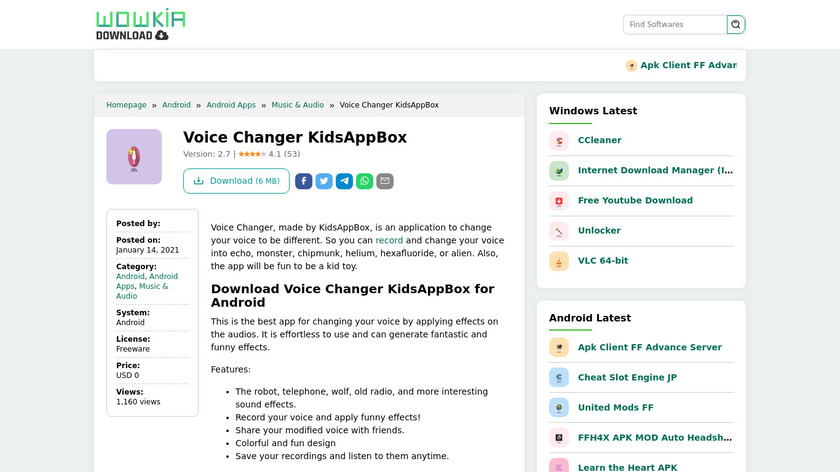Go to Homepage breadcrumb

[126, 105]
